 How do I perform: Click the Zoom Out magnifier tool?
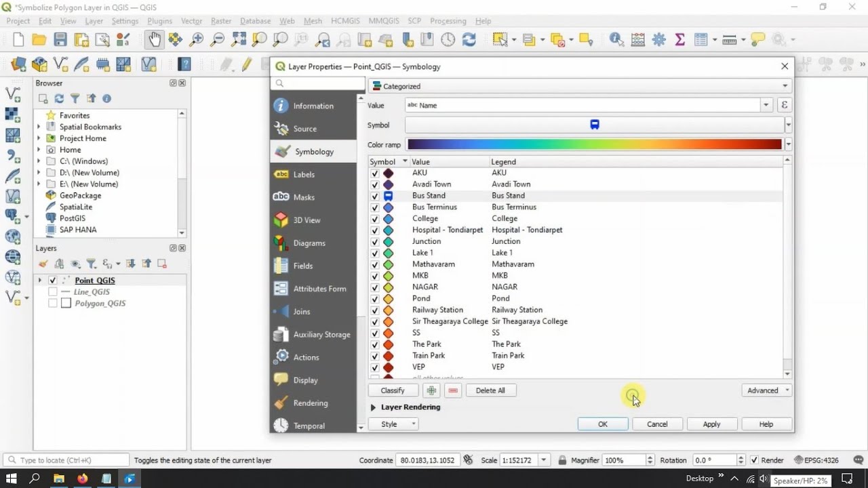point(218,39)
